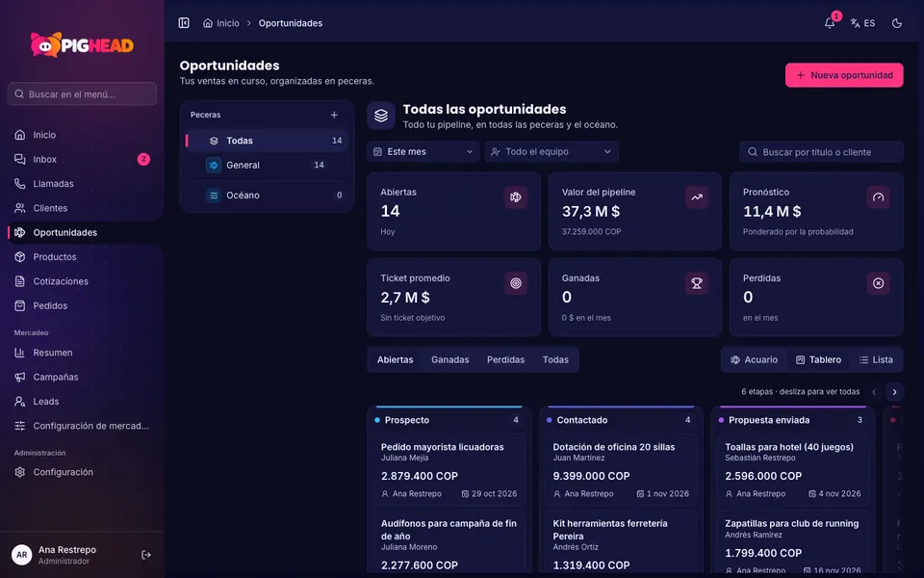Click the logout icon next to Ana Restrepo
The width and height of the screenshot is (924, 578).
[x=146, y=555]
